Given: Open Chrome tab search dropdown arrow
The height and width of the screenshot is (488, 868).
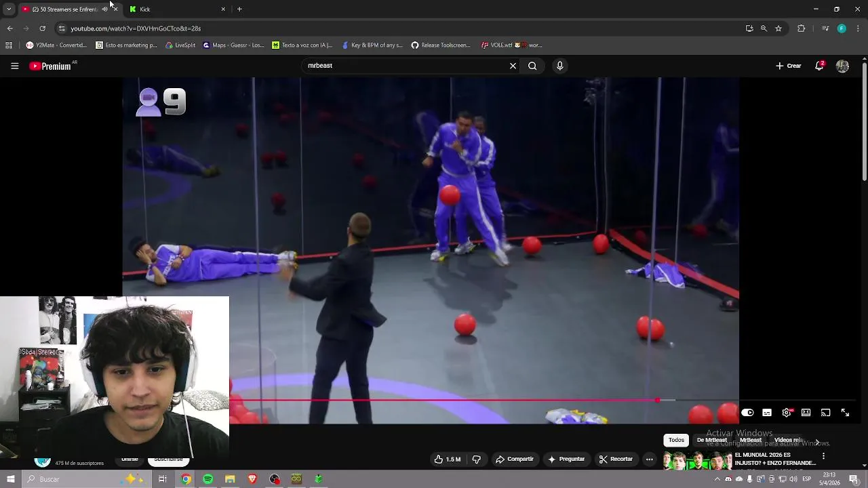Looking at the screenshot, I should (x=9, y=9).
